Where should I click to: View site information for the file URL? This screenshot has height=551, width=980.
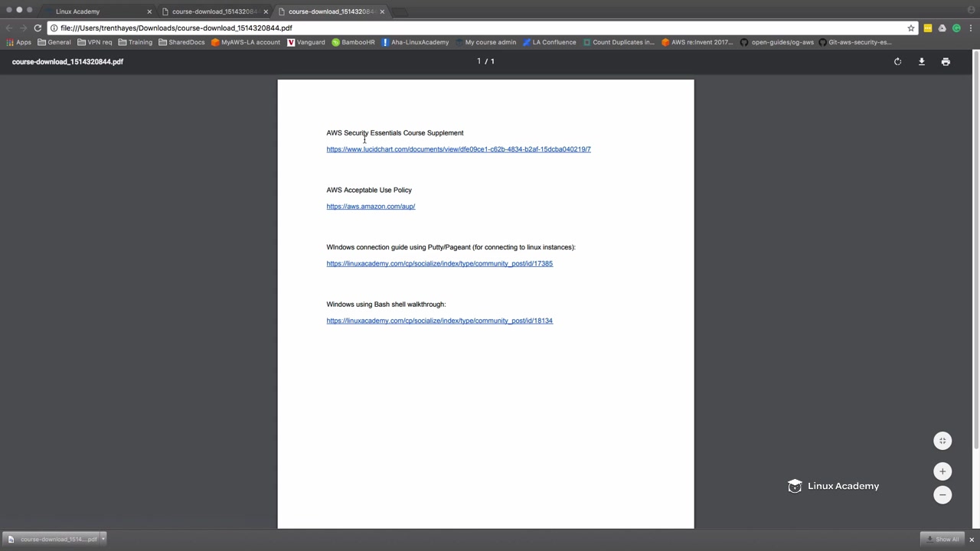pos(54,28)
